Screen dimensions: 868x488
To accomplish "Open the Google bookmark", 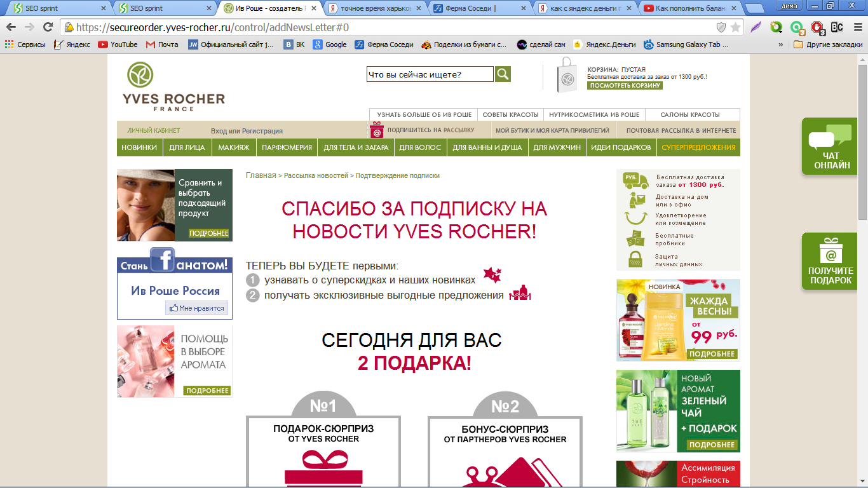I will (330, 44).
